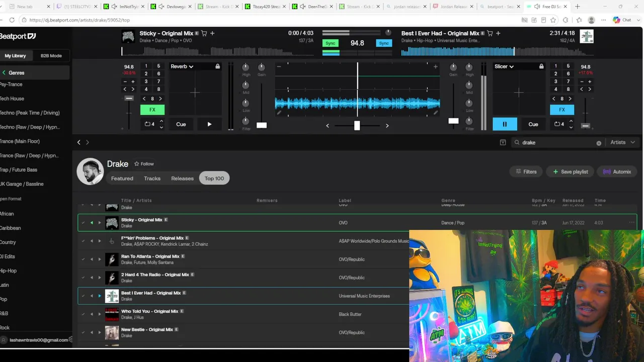Increase left deck loop length
Screen dimensions: 644x362
pyautogui.click(x=161, y=121)
